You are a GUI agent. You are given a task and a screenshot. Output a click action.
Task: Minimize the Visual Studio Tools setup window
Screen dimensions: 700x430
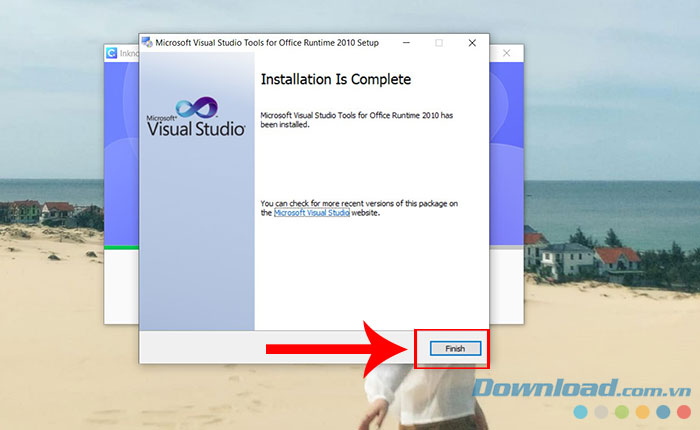click(x=406, y=43)
